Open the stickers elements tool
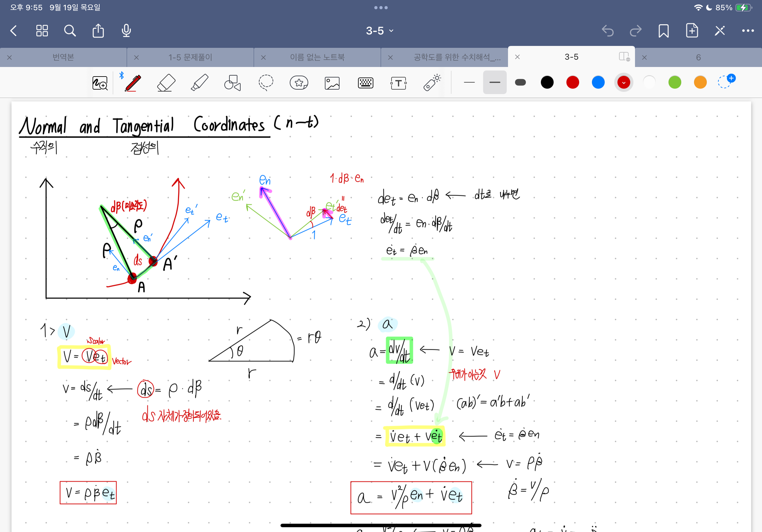Viewport: 762px width, 532px height. point(299,83)
